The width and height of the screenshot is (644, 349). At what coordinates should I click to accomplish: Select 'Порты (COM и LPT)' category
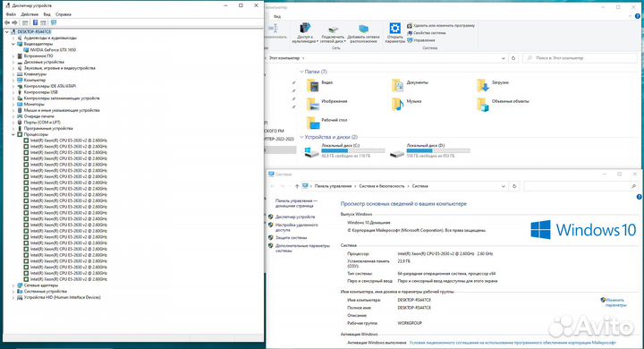pos(42,123)
